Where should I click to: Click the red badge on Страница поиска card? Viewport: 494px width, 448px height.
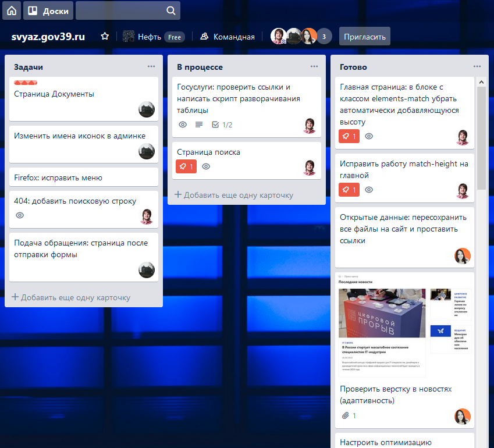(186, 166)
